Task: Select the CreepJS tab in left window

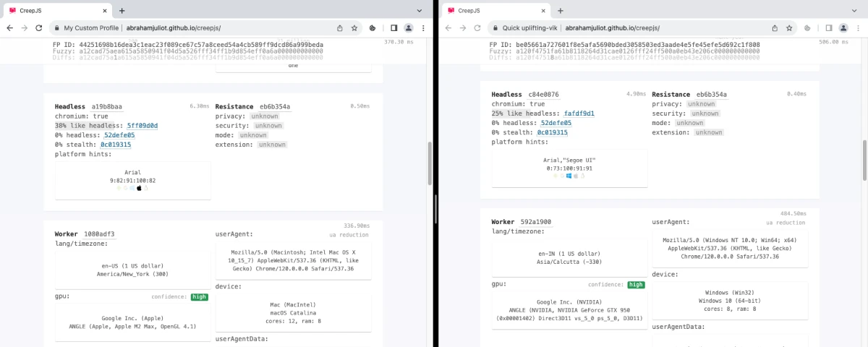Action: click(x=58, y=11)
